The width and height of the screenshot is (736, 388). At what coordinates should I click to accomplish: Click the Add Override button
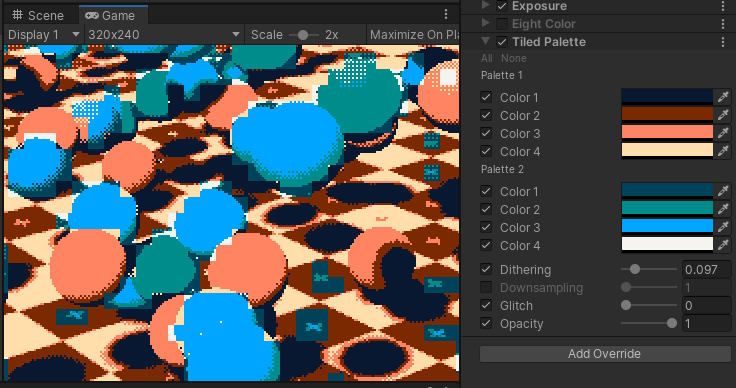tap(605, 354)
